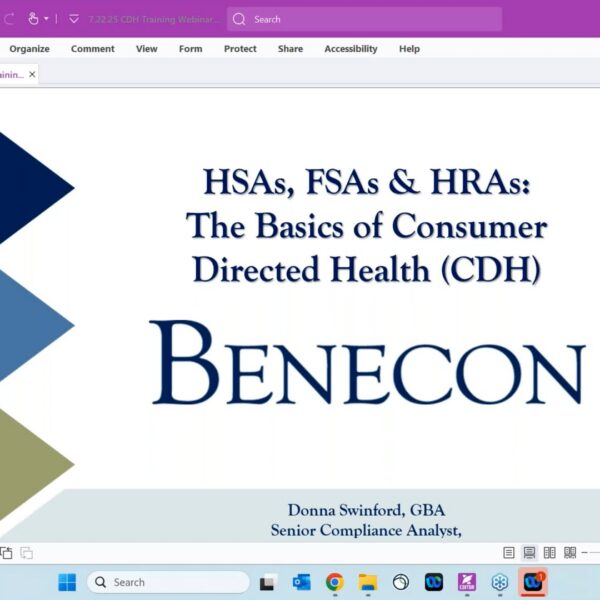Select continuous facing pages view
The height and width of the screenshot is (600, 600).
[570, 553]
